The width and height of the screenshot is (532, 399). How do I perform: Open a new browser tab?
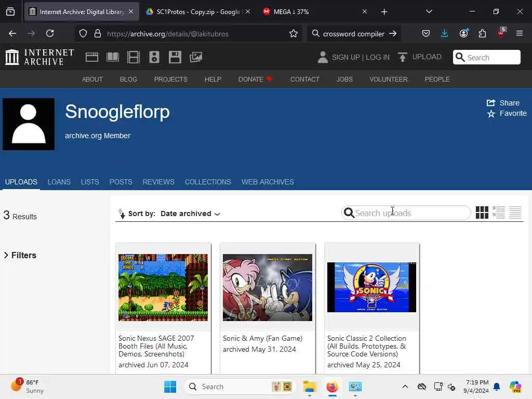click(384, 12)
